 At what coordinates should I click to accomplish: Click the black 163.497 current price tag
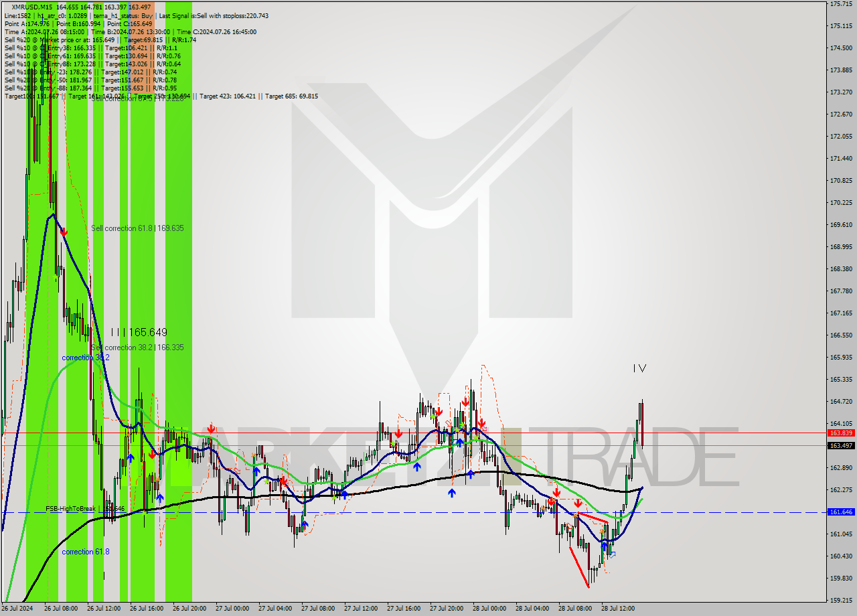pyautogui.click(x=841, y=445)
